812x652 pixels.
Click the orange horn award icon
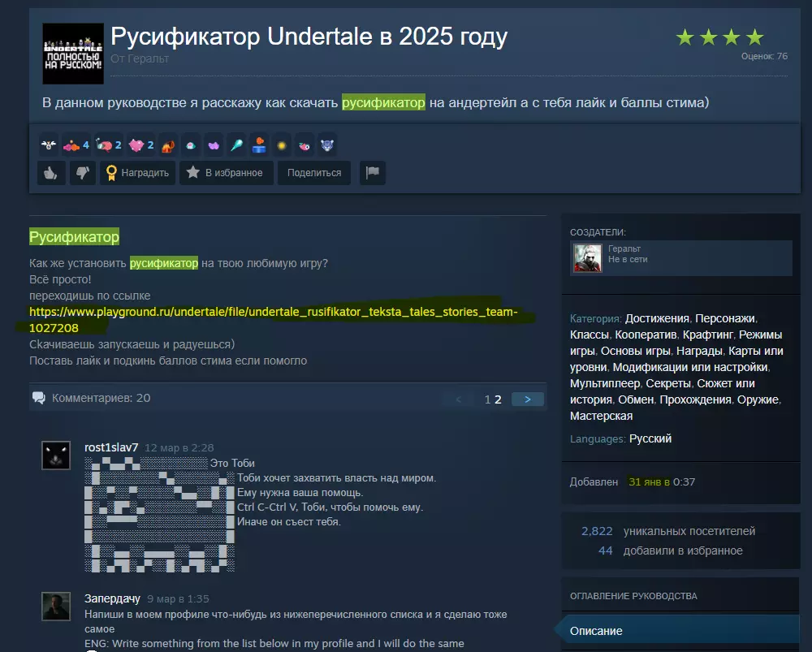click(168, 145)
